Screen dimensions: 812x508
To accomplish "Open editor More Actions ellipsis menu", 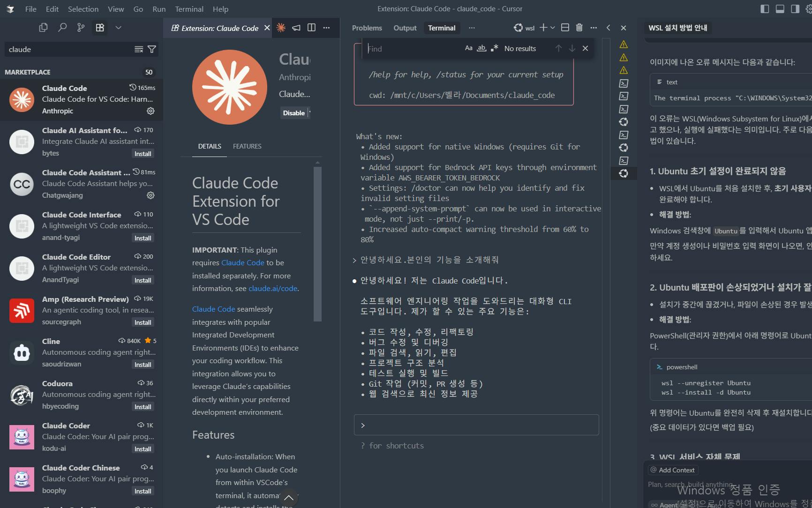I will pos(326,28).
